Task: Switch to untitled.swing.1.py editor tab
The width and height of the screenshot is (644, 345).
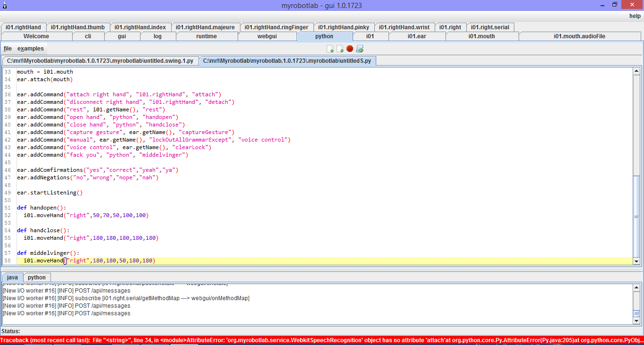Action: coord(100,61)
